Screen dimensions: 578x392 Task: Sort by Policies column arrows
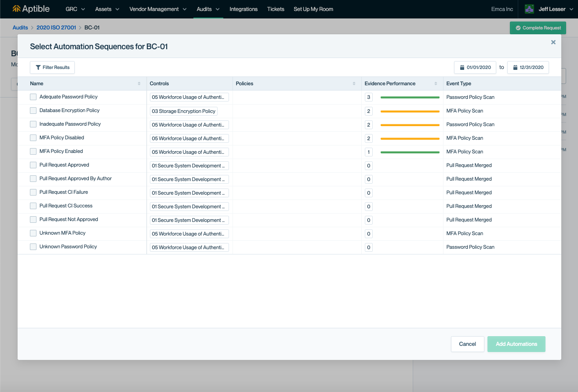point(354,83)
